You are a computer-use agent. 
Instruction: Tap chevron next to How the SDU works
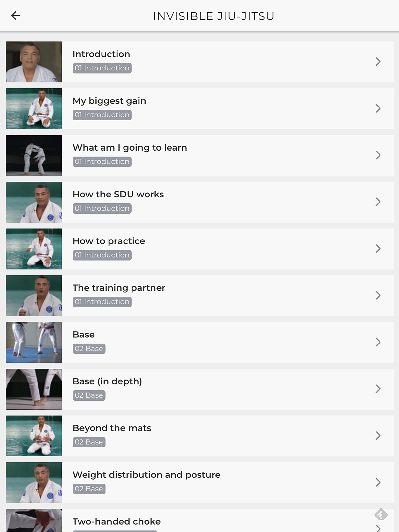pos(378,202)
